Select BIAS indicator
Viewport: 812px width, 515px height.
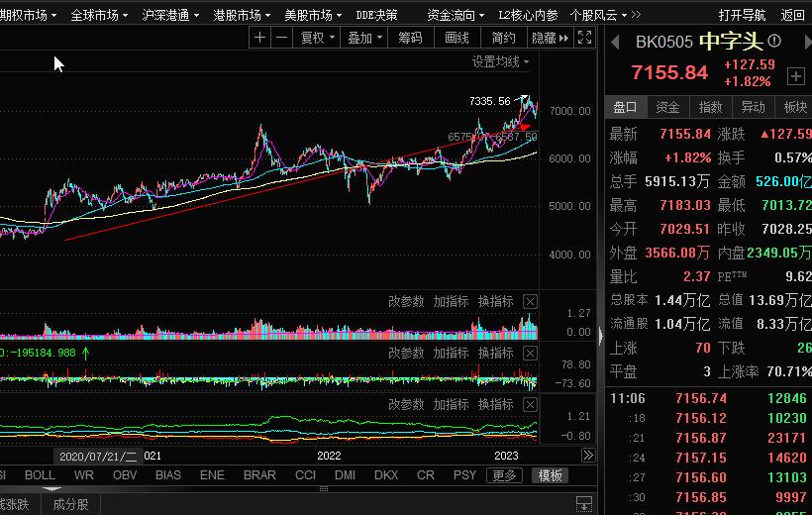168,475
